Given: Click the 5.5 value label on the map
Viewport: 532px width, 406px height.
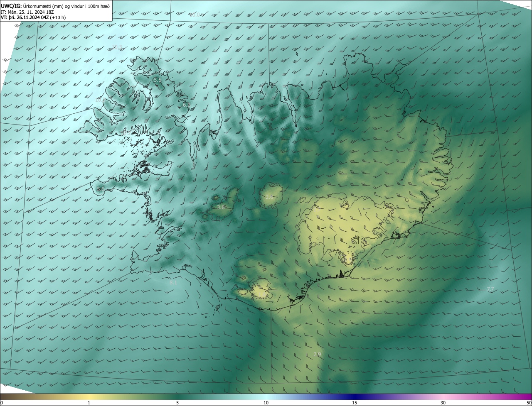Looking at the screenshot, I should (x=157, y=80).
